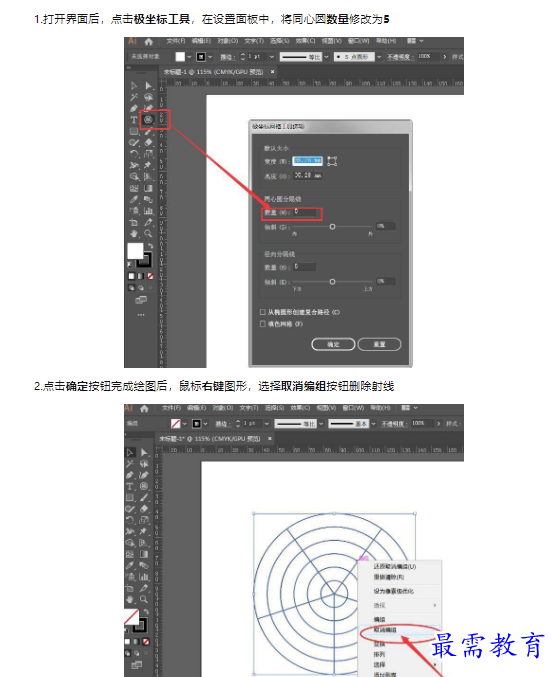The width and height of the screenshot is (553, 677).
Task: Open 等比 width profile dropdown in upper bar
Action: point(326,57)
